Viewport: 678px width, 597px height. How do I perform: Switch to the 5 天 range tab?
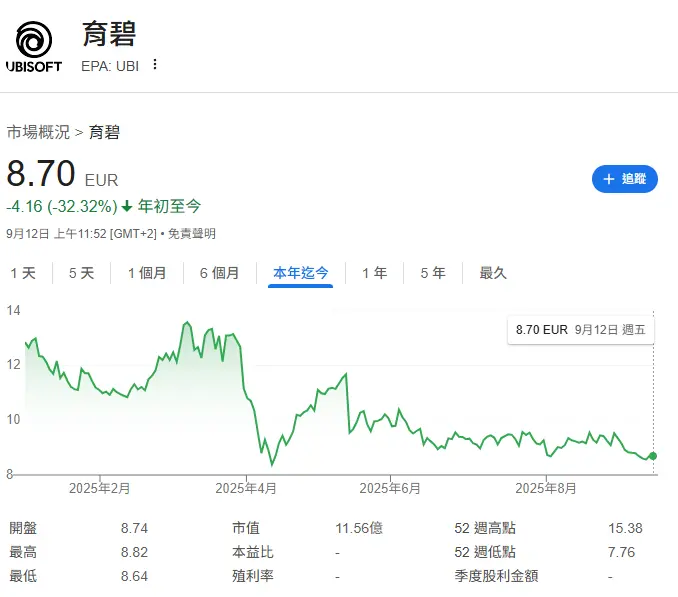point(81,273)
